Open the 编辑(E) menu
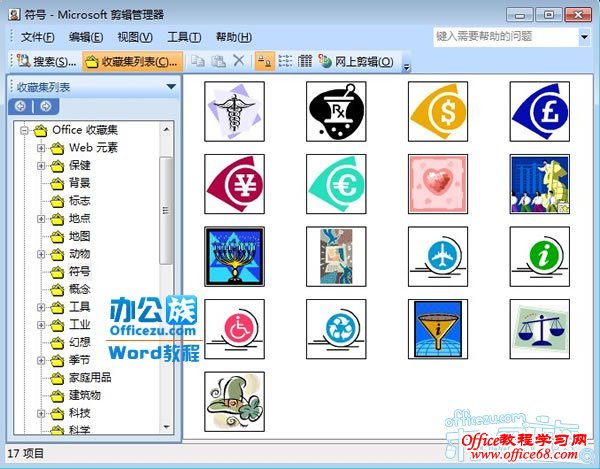Viewport: 600px width, 469px height. coord(86,37)
